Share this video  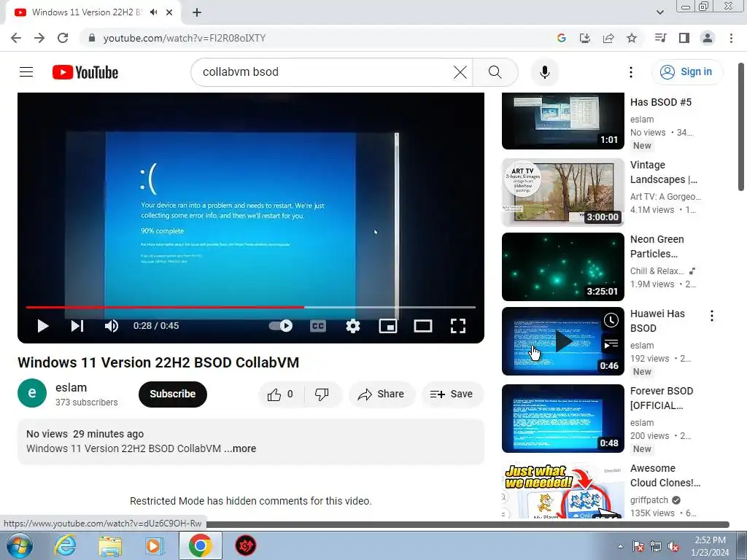[x=382, y=394]
